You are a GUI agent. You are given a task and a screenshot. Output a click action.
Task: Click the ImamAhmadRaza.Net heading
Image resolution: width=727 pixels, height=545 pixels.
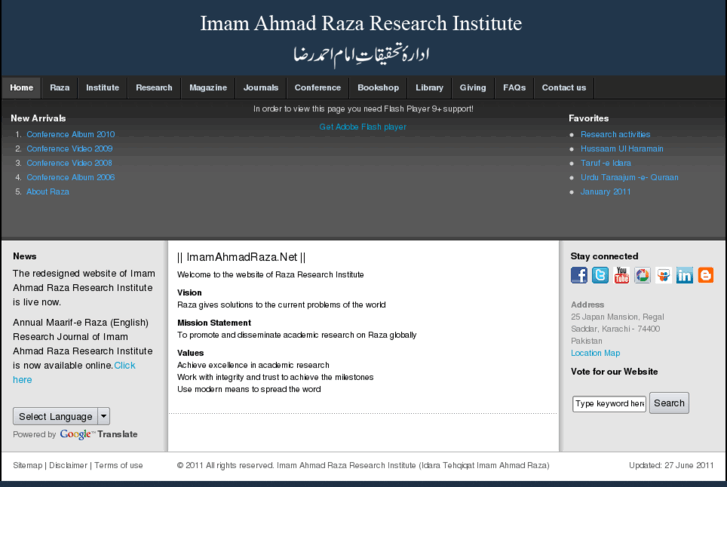pos(241,257)
